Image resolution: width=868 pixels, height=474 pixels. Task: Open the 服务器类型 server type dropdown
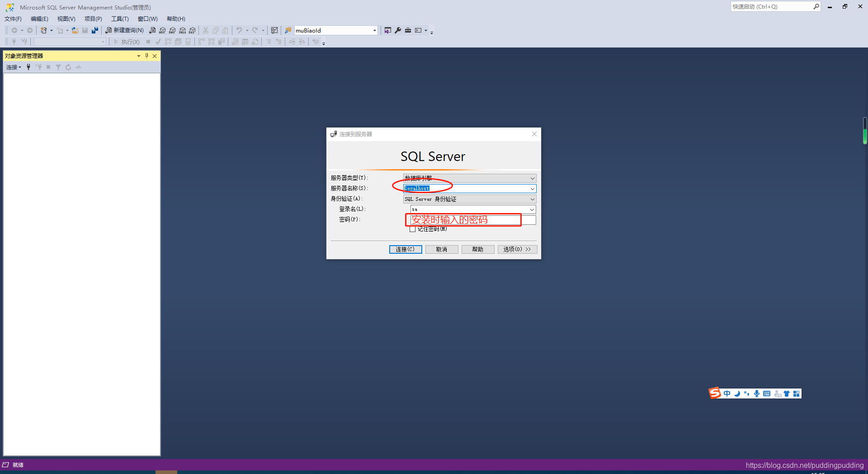coord(532,178)
